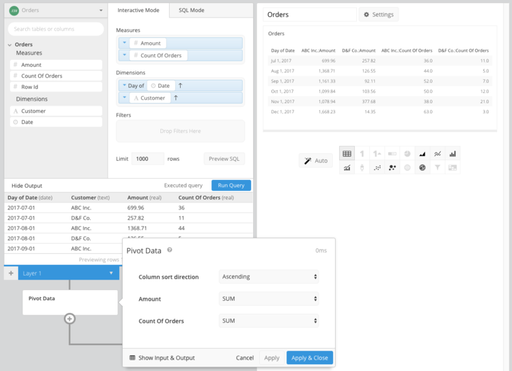Click the search tables or columns field

[x=56, y=29]
